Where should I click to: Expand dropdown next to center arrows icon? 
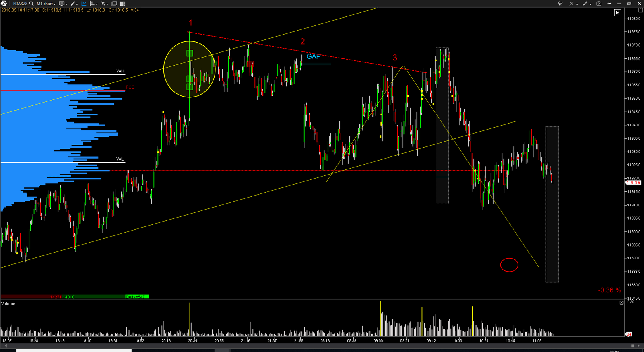tap(577, 4)
